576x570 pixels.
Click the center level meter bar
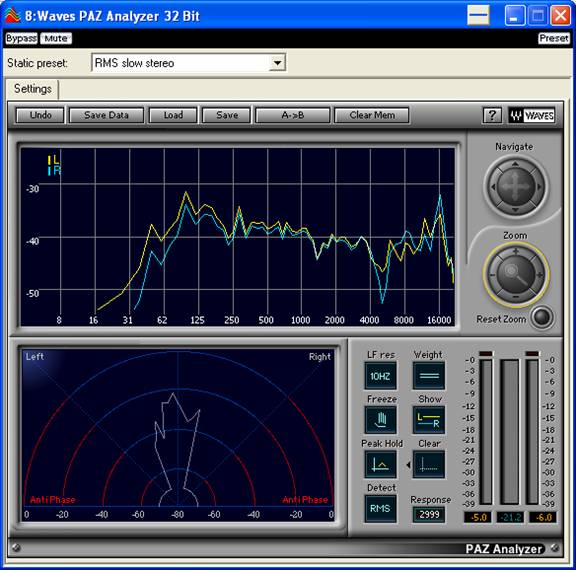(x=510, y=432)
